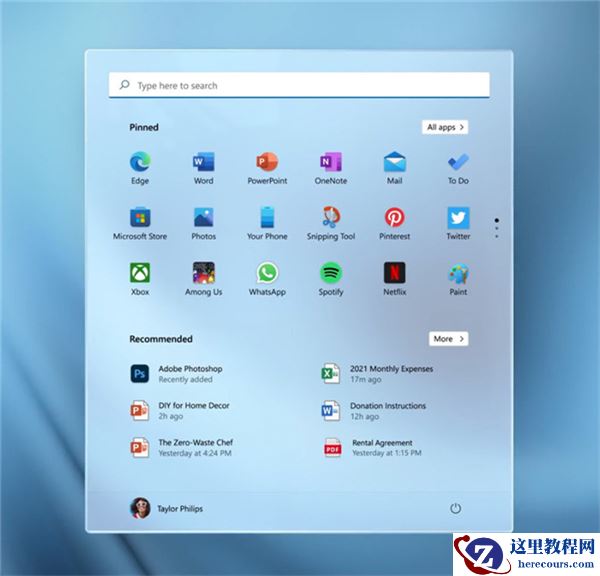
Task: Click the search magnifier icon
Action: click(x=124, y=85)
